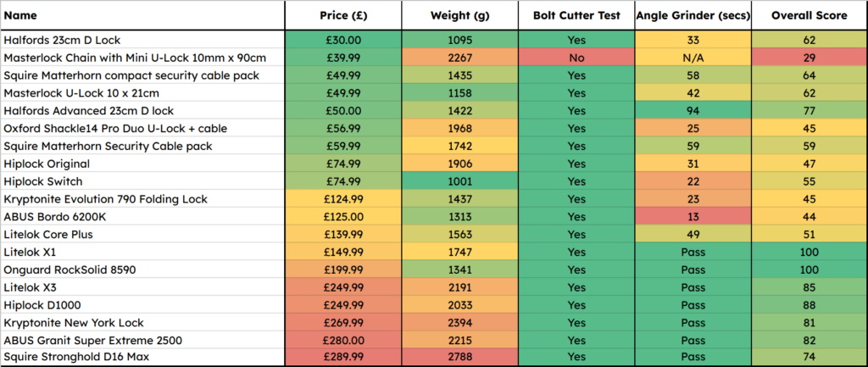Image resolution: width=868 pixels, height=367 pixels.
Task: Click the Name column header
Action: pos(142,15)
